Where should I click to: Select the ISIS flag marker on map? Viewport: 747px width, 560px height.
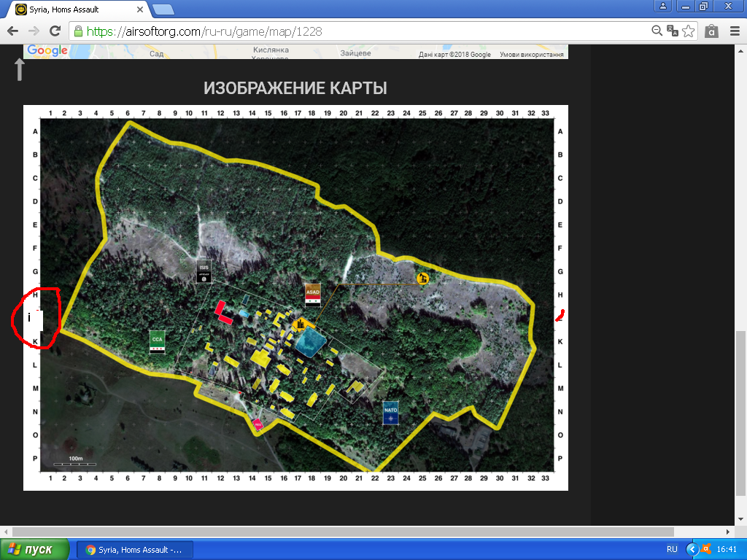[204, 271]
